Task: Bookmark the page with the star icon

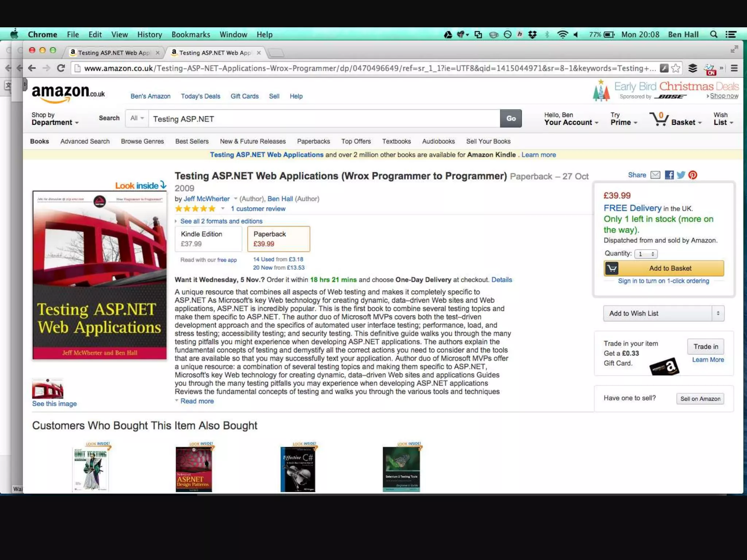Action: tap(676, 68)
